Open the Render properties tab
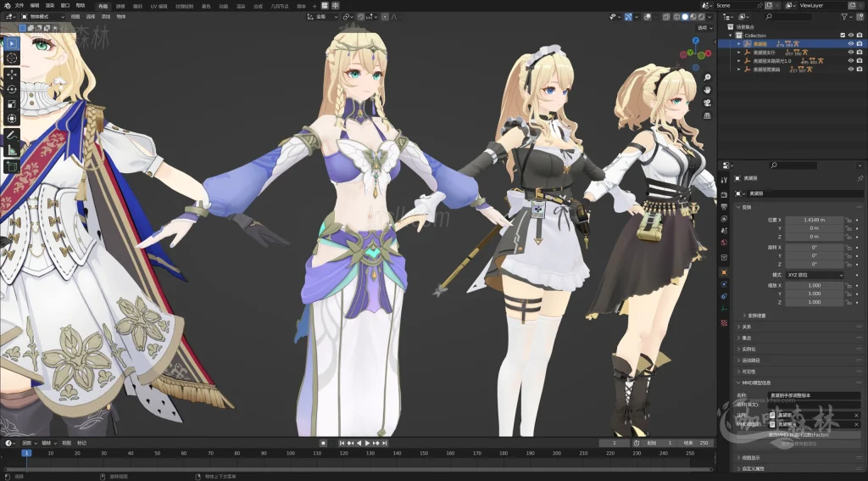Image resolution: width=868 pixels, height=481 pixels. pos(724,195)
